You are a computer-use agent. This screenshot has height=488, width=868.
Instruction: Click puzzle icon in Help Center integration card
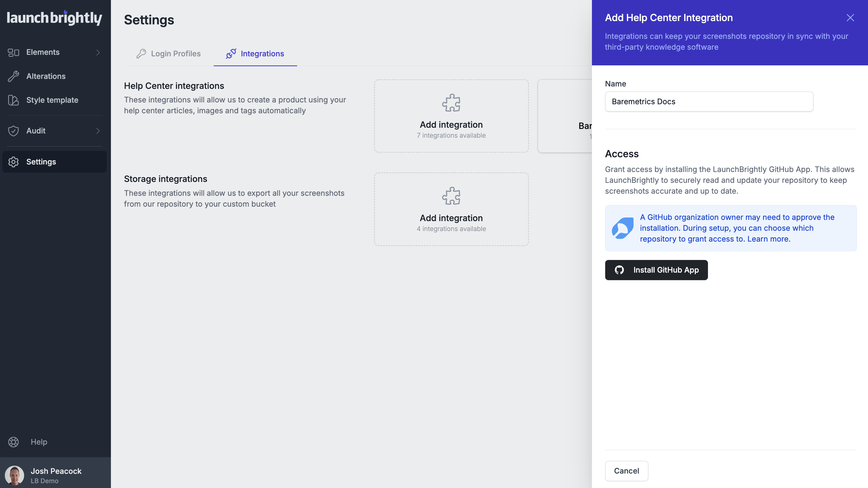point(451,103)
